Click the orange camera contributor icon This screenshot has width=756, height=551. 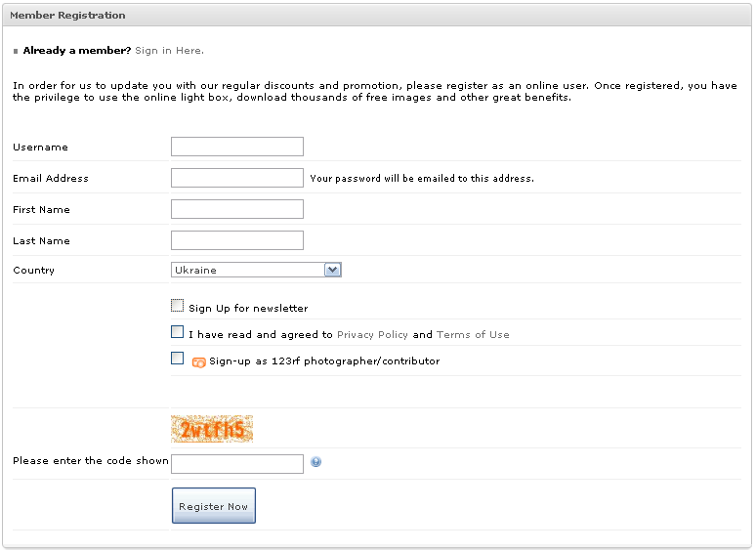click(198, 361)
